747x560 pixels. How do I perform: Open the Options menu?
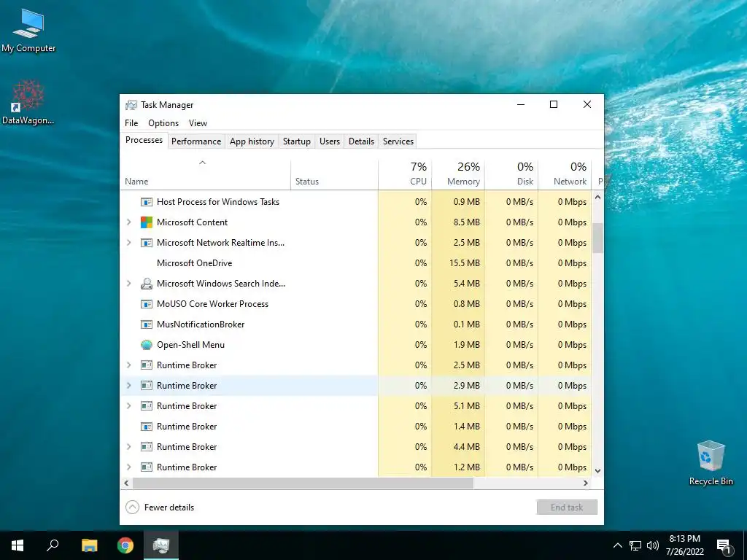coord(163,122)
